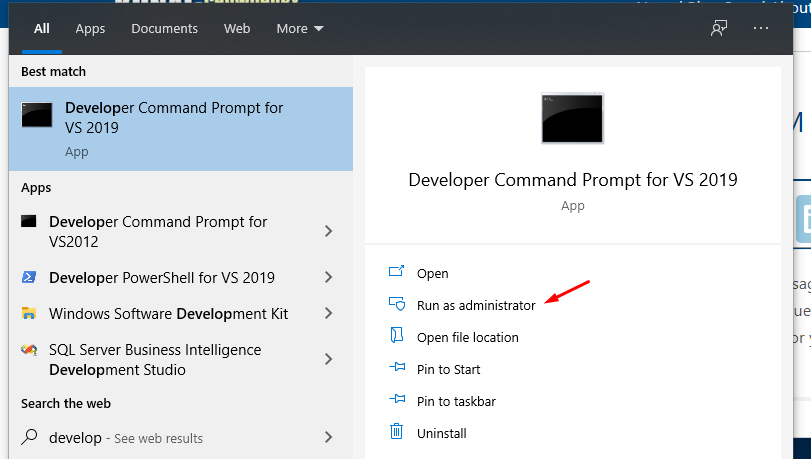Image resolution: width=811 pixels, height=459 pixels.
Task: Click the Best match command prompt icon
Action: (37, 114)
